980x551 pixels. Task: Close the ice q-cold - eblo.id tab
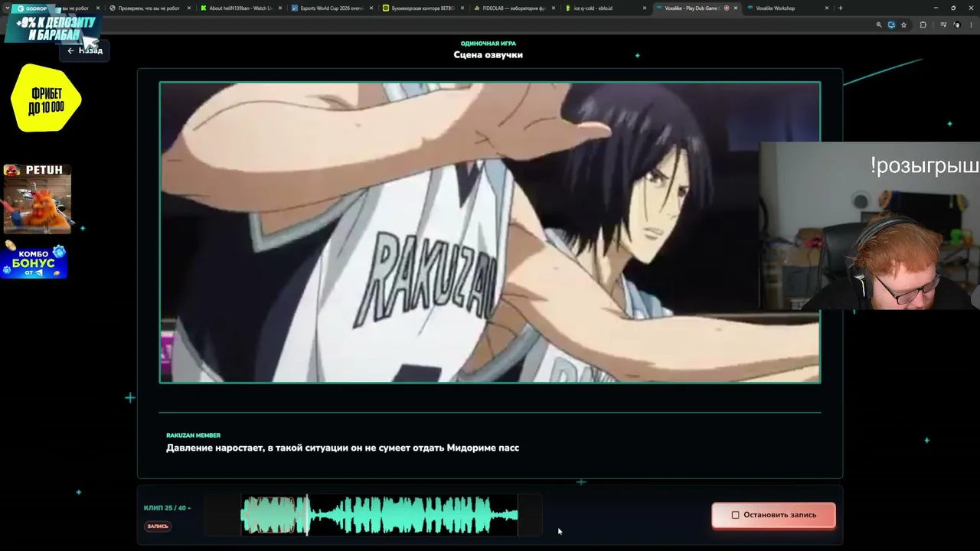tap(644, 8)
